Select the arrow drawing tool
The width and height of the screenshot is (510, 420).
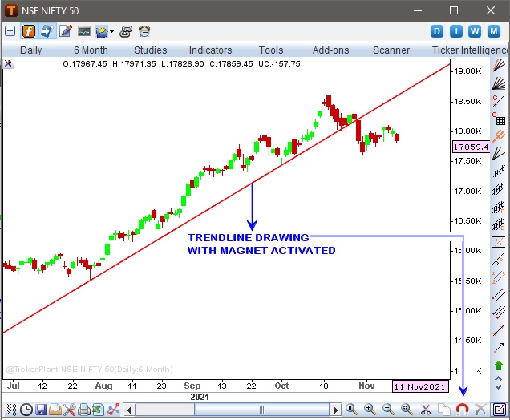click(x=499, y=348)
